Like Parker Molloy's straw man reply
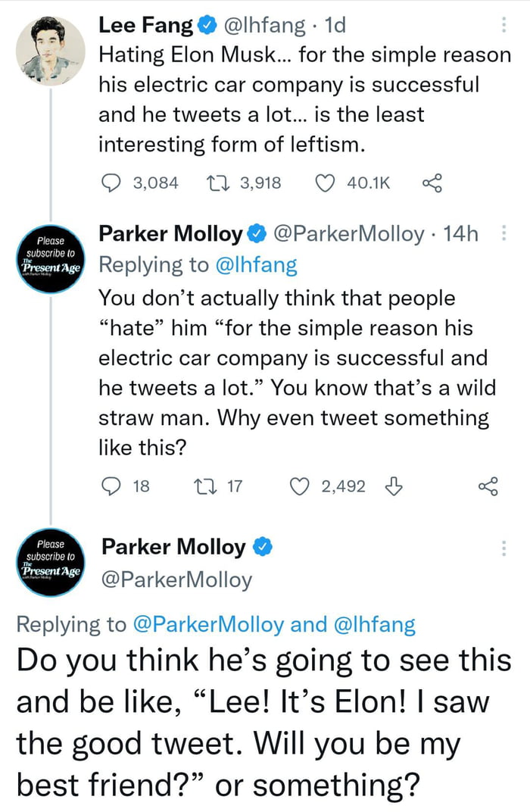Viewport: 530px width, 812px height. [301, 486]
